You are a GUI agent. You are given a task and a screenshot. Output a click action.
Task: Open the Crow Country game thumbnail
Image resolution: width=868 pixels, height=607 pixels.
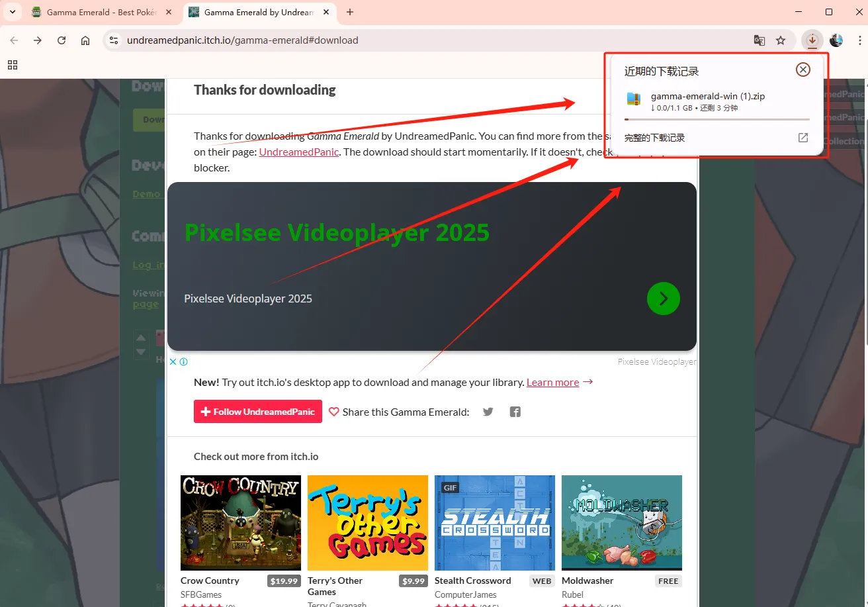tap(241, 523)
